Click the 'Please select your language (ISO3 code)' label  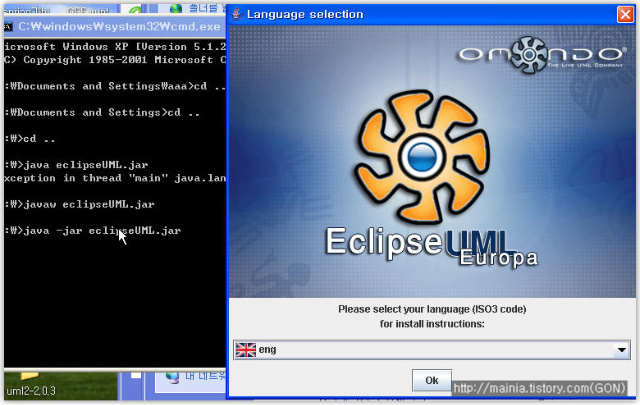point(432,309)
